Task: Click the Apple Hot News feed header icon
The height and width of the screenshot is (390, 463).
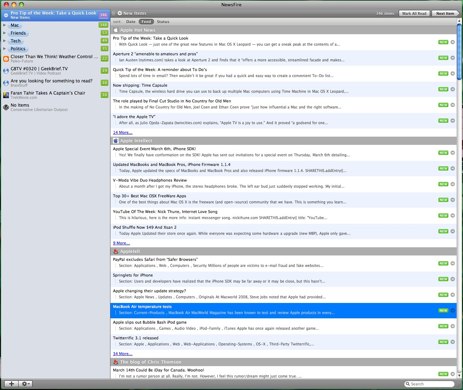Action: 116,30
